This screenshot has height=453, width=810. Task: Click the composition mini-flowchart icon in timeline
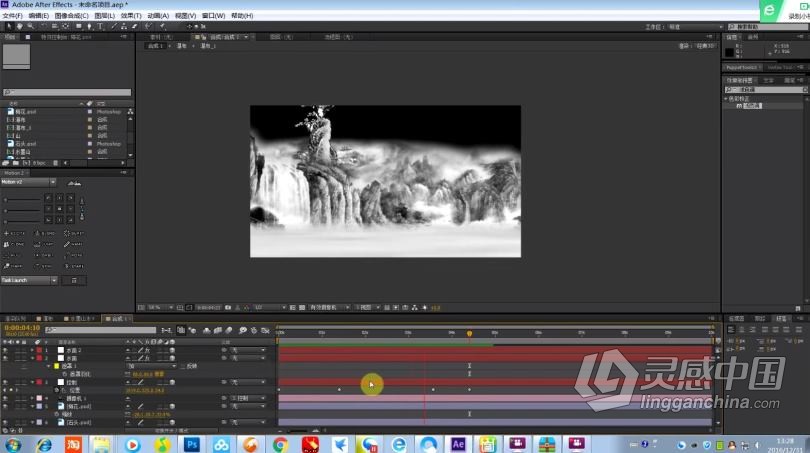click(x=166, y=330)
